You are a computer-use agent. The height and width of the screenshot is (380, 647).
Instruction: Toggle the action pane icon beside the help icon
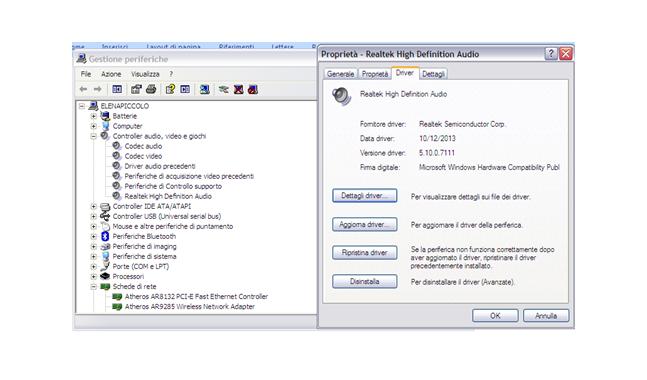pyautogui.click(x=185, y=89)
